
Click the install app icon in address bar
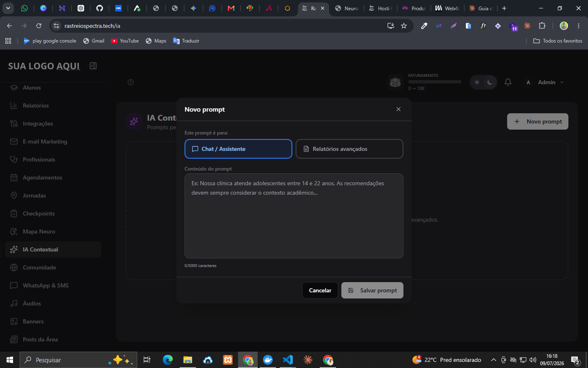click(x=391, y=26)
